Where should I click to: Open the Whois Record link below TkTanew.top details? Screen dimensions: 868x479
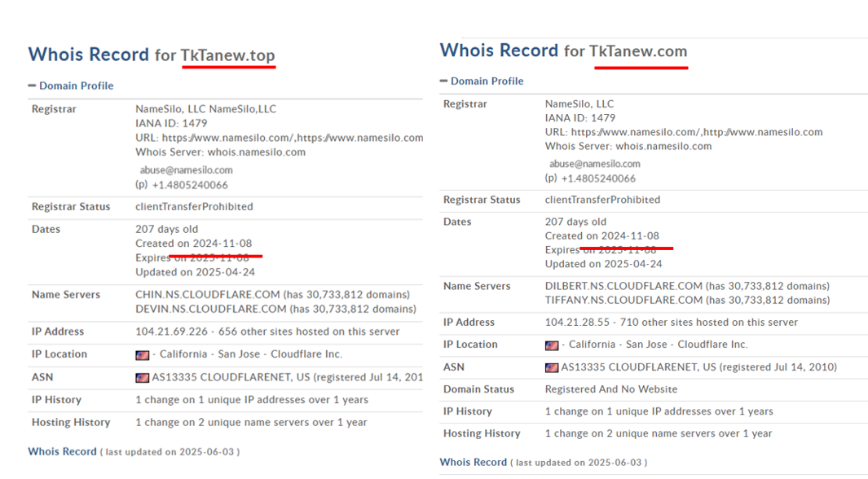[x=62, y=450]
